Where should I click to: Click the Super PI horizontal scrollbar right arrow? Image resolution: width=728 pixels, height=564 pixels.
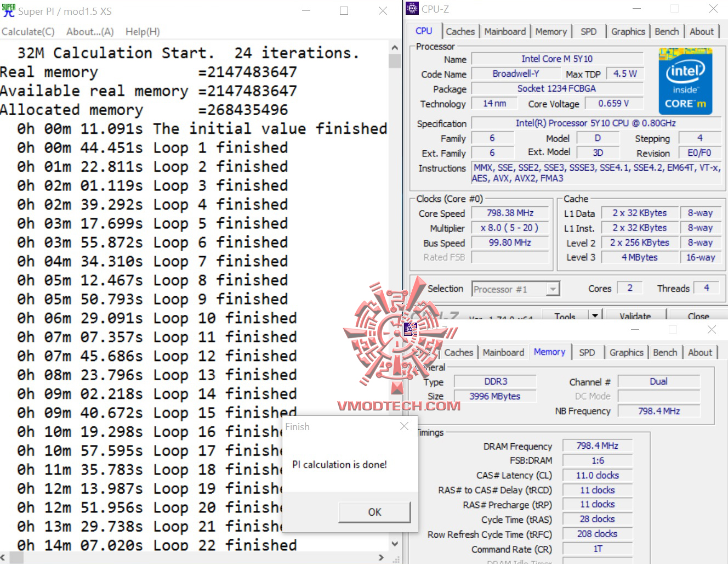tap(382, 557)
